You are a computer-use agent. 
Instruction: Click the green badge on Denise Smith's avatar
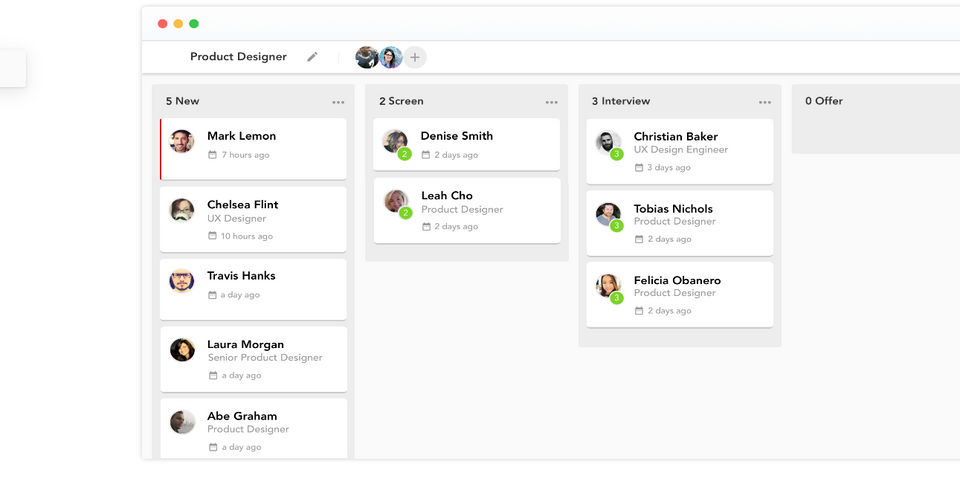[x=404, y=154]
